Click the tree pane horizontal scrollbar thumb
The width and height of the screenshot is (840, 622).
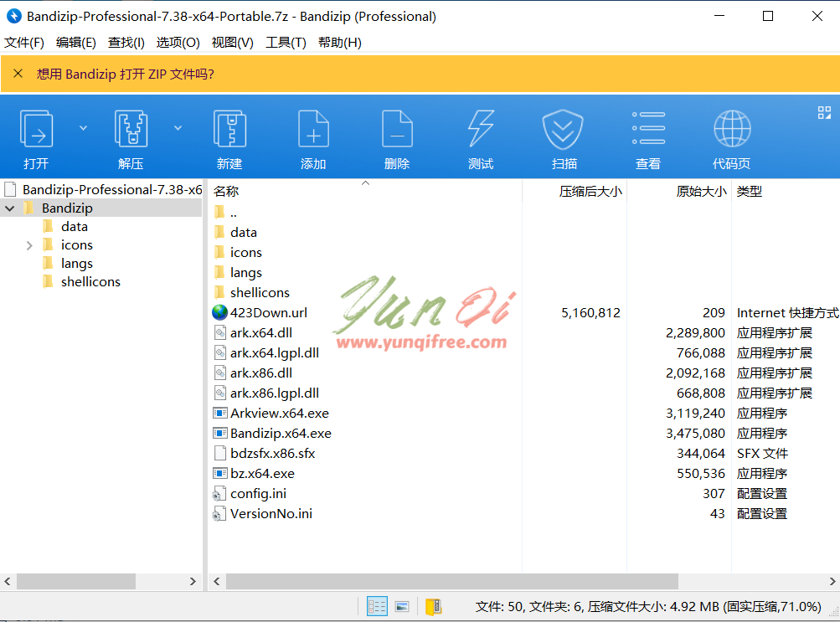[x=76, y=581]
